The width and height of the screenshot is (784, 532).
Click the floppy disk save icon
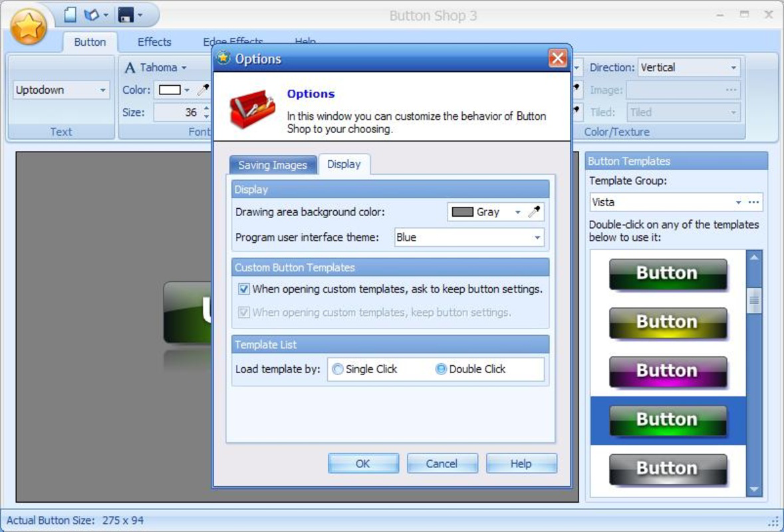[126, 15]
